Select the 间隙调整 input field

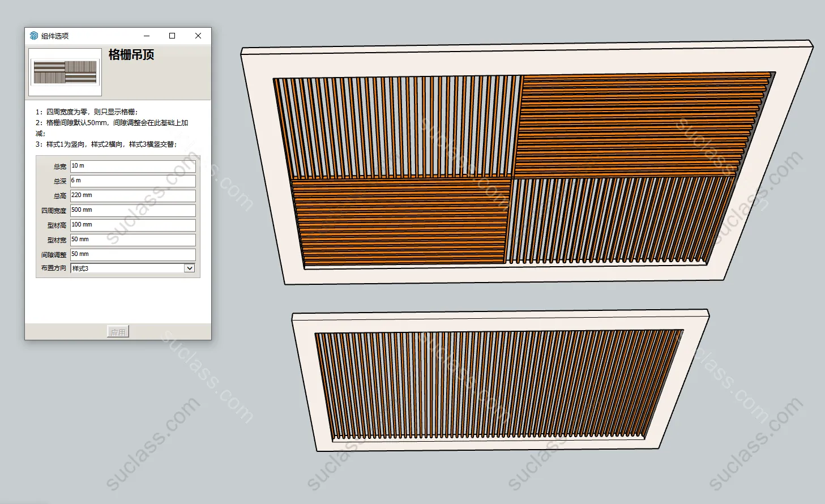click(x=132, y=254)
